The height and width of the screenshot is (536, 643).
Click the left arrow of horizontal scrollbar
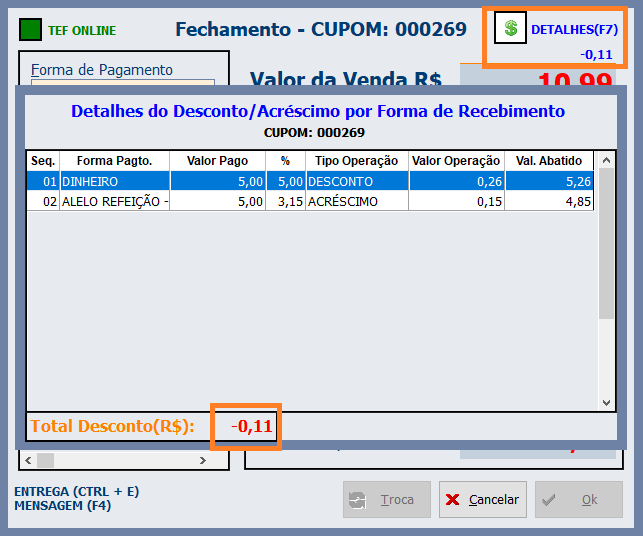(27, 461)
